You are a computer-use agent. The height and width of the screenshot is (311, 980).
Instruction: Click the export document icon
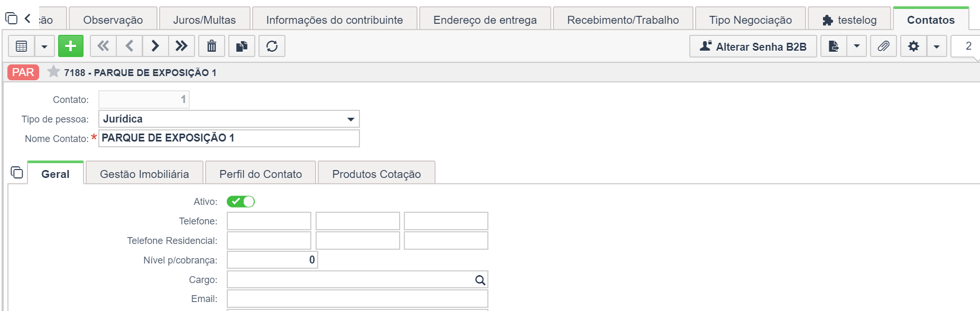(834, 46)
